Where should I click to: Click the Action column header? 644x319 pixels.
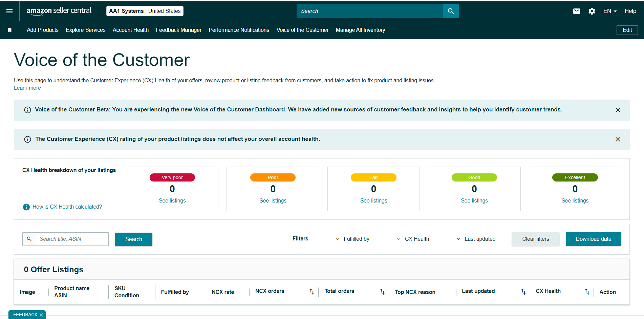click(x=607, y=292)
